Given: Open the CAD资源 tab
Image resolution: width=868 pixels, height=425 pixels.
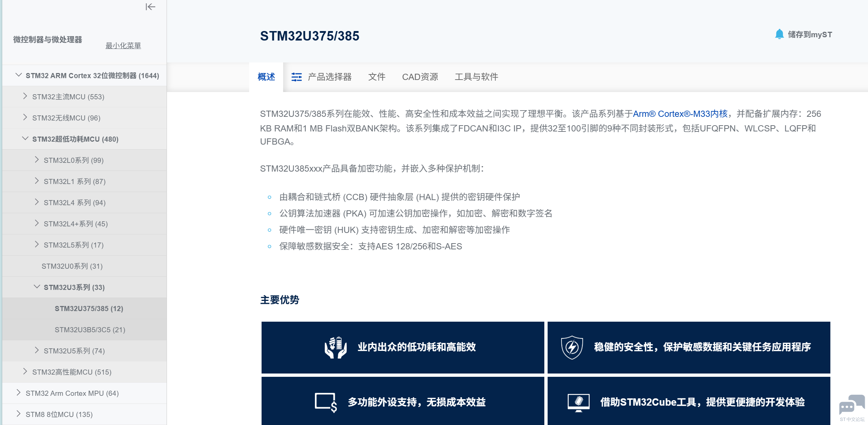Looking at the screenshot, I should [x=420, y=77].
